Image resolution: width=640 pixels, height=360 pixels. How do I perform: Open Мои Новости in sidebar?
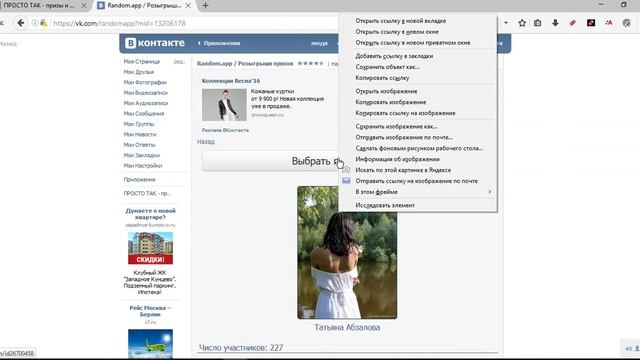coord(140,134)
